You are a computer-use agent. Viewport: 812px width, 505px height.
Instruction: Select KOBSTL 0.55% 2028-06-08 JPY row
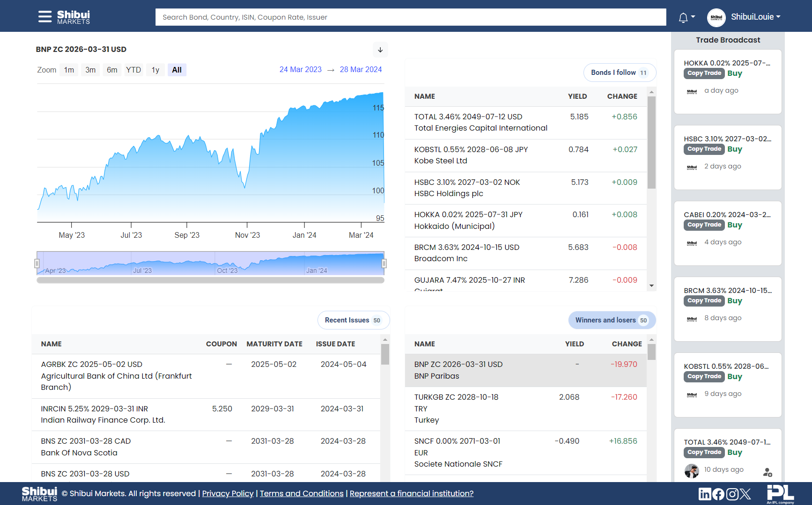click(526, 155)
